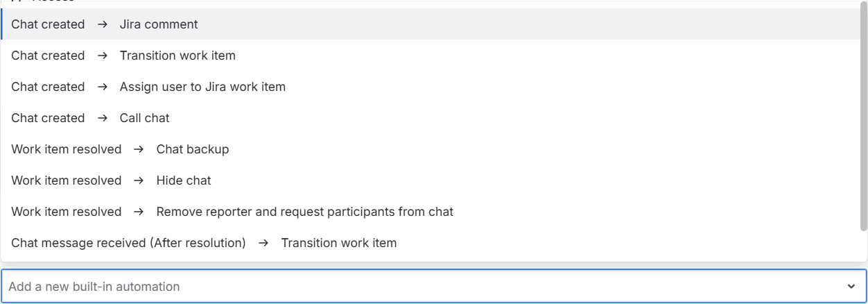868x304 pixels.
Task: Pick Assign user to Jira work item
Action: click(x=202, y=87)
